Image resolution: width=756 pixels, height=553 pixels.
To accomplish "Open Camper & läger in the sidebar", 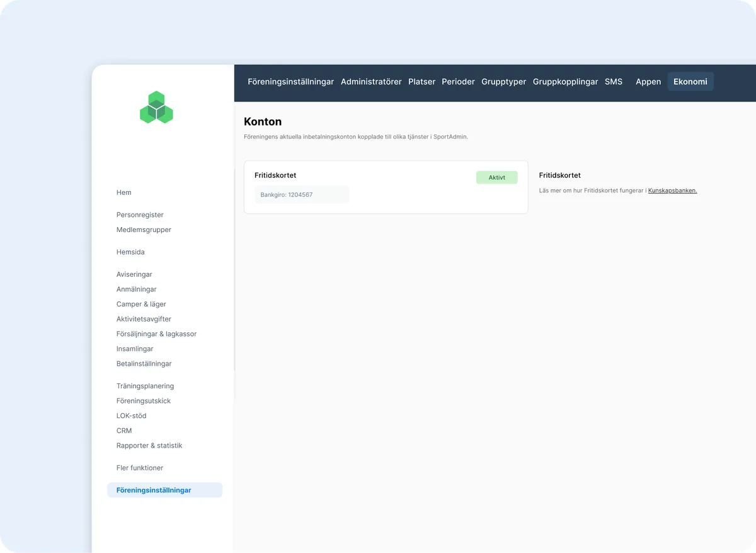I will point(141,304).
